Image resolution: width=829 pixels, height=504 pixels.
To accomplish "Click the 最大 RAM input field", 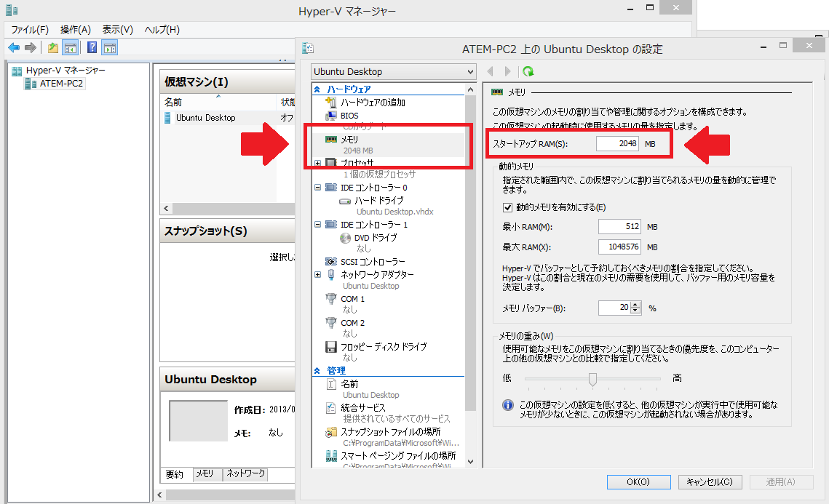I will click(x=619, y=247).
